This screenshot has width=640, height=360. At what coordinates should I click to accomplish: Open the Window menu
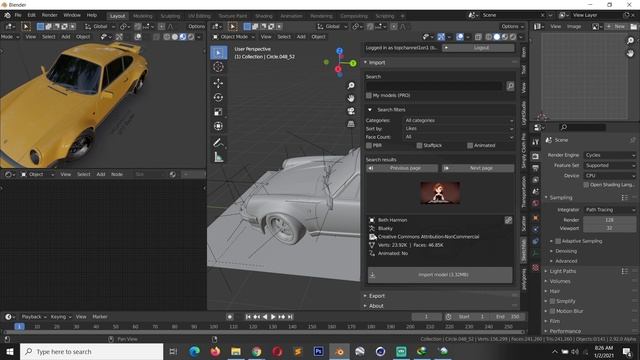(72, 15)
